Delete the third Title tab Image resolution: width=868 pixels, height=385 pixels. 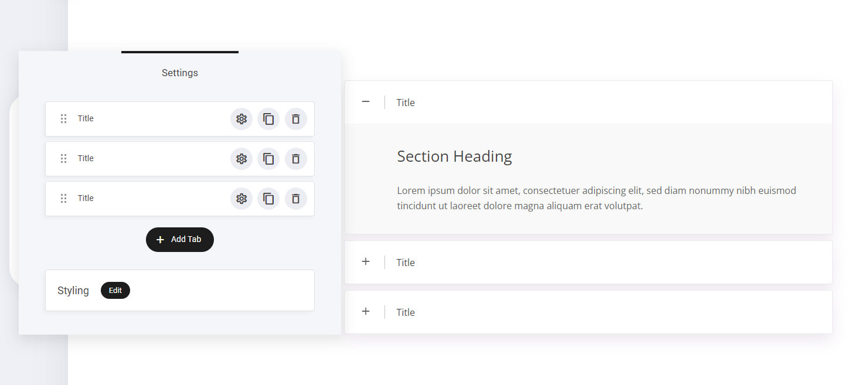pos(296,199)
